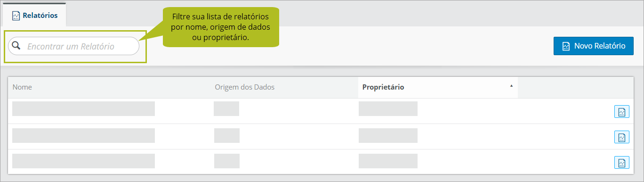Image resolution: width=644 pixels, height=182 pixels.
Task: Toggle the Proprietário sort arrow
Action: click(x=511, y=86)
